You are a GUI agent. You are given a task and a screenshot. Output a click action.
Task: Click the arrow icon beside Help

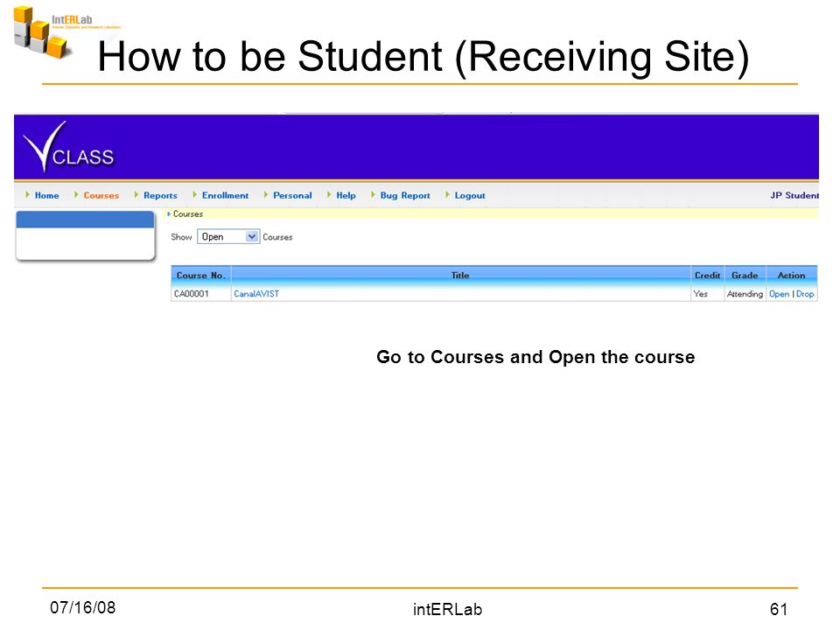[x=329, y=195]
